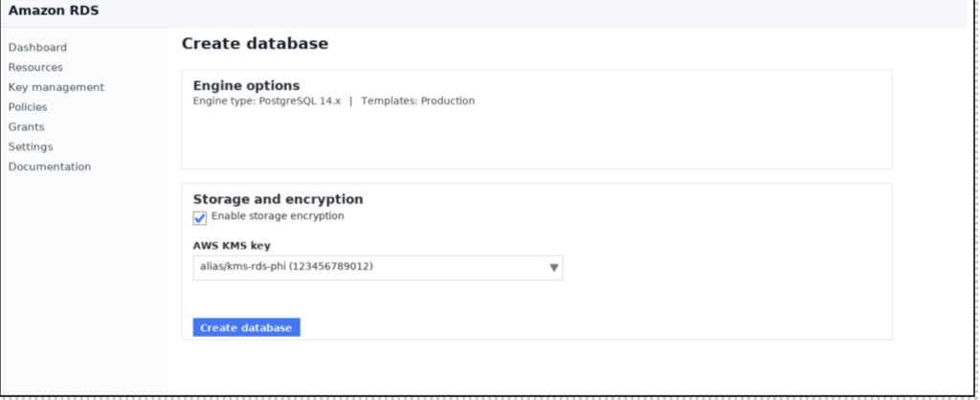Click the 'Templates: Production' text
The width and height of the screenshot is (980, 400).
pos(417,101)
